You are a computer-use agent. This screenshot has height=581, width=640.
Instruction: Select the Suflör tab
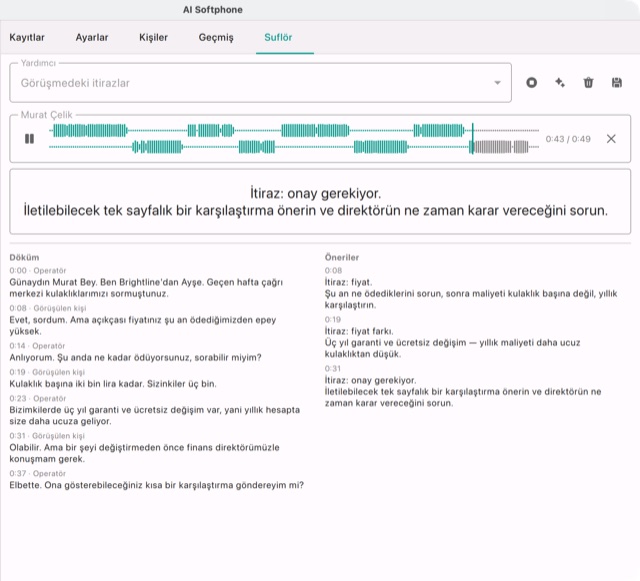(278, 37)
